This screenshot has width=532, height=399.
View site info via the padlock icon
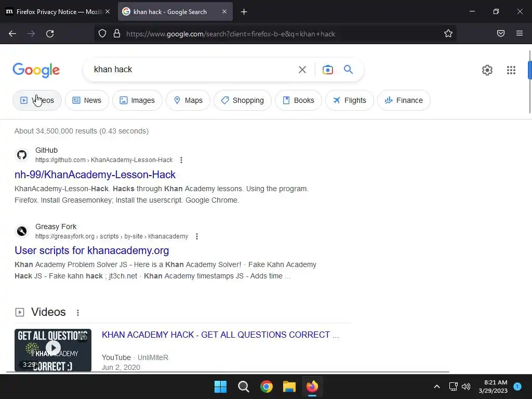[x=117, y=34]
